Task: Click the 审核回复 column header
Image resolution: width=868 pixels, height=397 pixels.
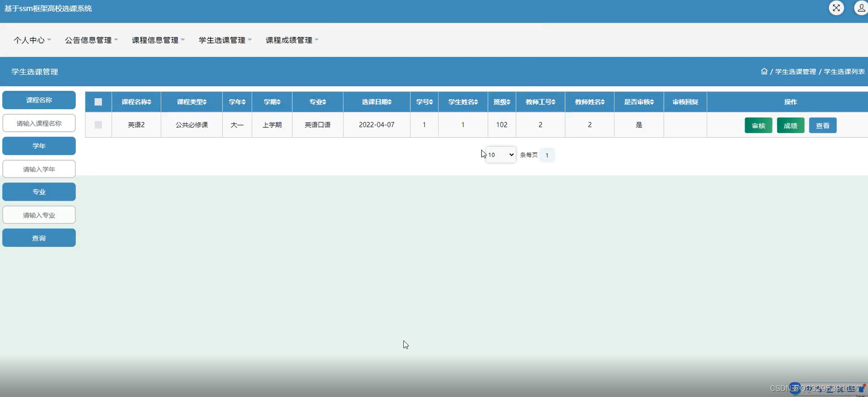Action: pyautogui.click(x=685, y=102)
